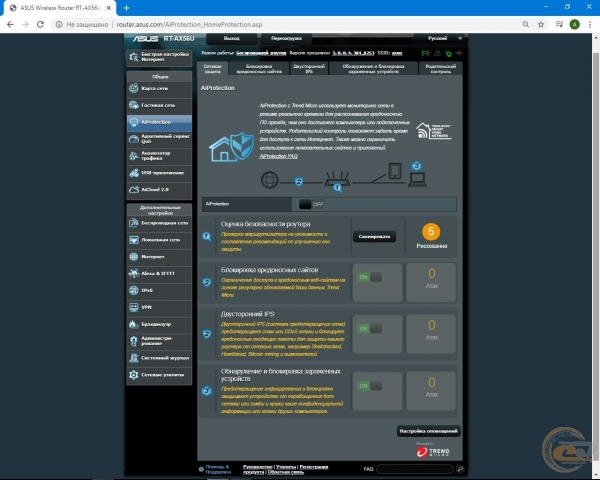Open the Русский language dropdown
The width and height of the screenshot is (600, 480).
440,38
